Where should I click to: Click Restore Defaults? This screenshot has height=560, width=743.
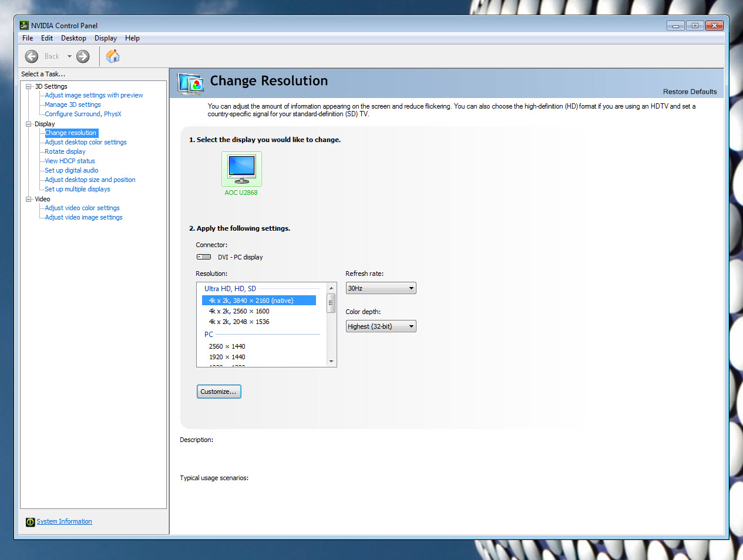tap(690, 92)
